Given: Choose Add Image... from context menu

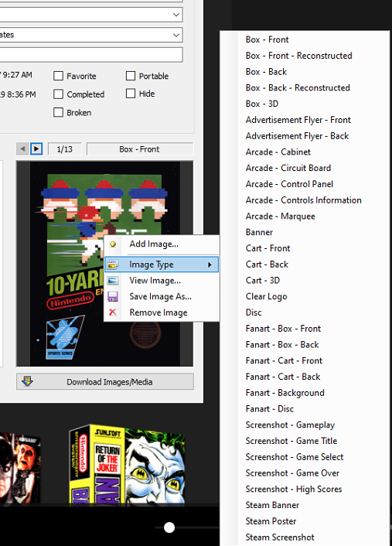Looking at the screenshot, I should pos(162,244).
